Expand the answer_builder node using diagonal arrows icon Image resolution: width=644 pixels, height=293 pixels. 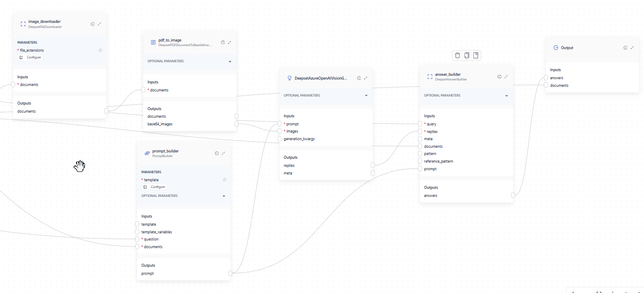click(507, 77)
